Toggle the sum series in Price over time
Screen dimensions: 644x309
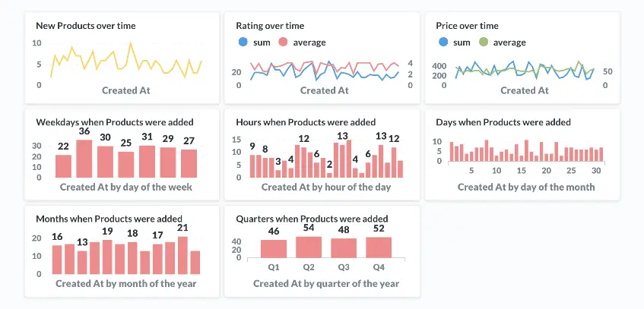(443, 43)
